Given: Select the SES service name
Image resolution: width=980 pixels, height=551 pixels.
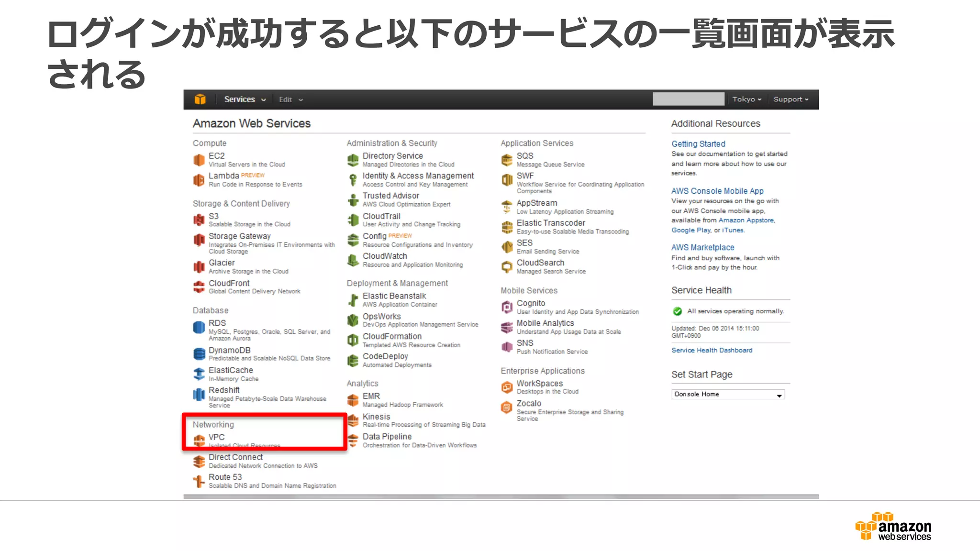Looking at the screenshot, I should (524, 243).
